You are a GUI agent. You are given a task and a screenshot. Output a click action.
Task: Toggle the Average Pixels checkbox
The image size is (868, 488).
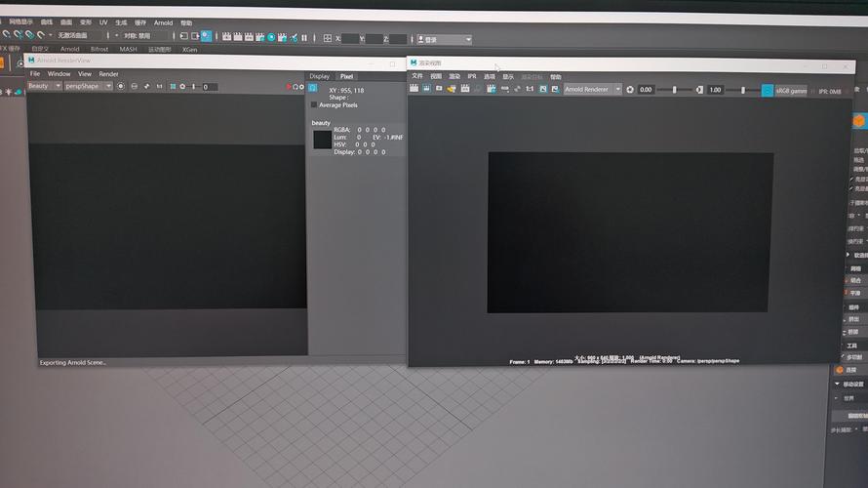(314, 104)
